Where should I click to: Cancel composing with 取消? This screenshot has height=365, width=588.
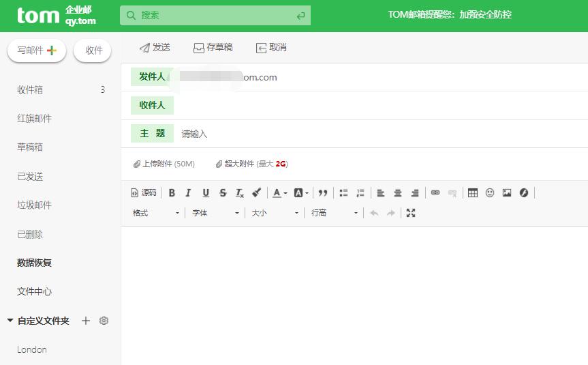pos(271,48)
